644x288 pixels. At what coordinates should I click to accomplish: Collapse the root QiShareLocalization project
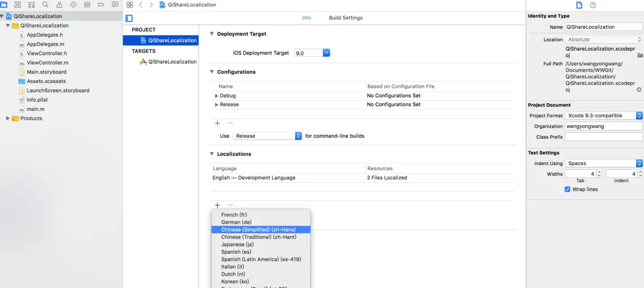pyautogui.click(x=3, y=16)
